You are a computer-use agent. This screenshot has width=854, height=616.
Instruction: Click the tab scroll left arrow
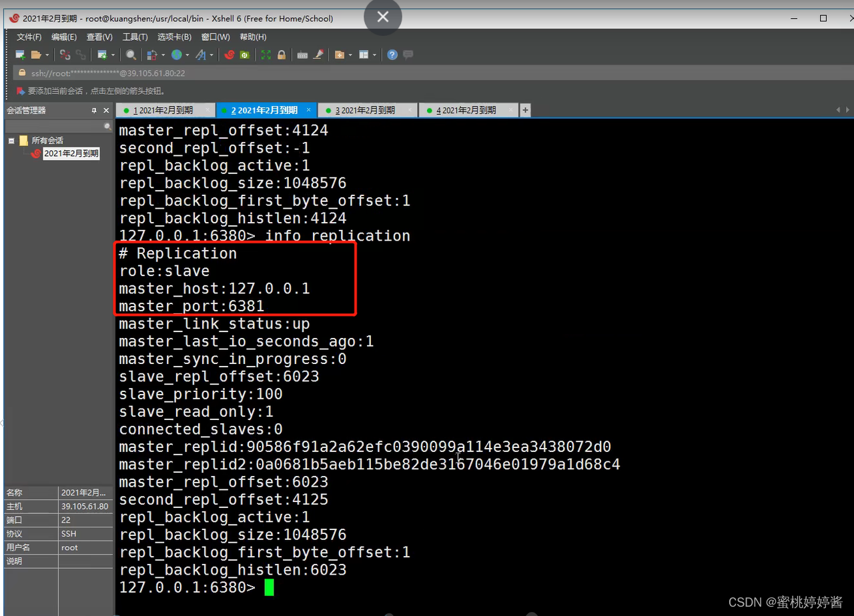(x=838, y=110)
